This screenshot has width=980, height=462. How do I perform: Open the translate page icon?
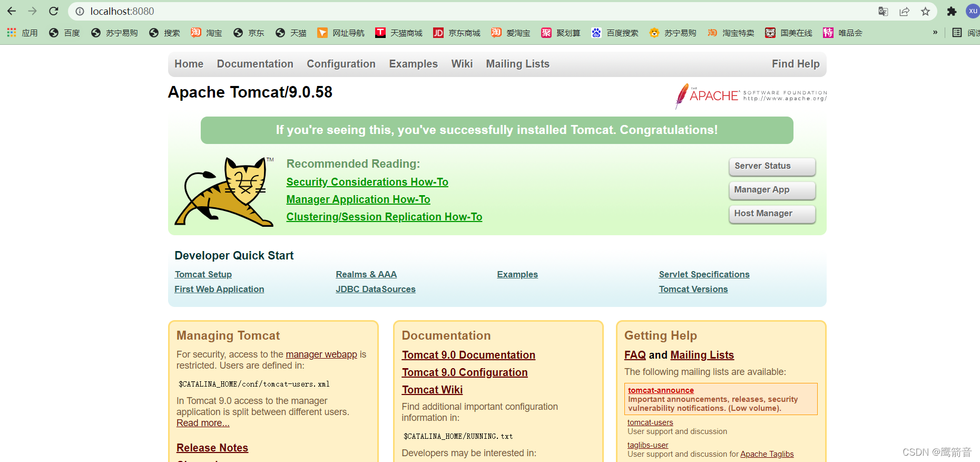[x=884, y=11]
